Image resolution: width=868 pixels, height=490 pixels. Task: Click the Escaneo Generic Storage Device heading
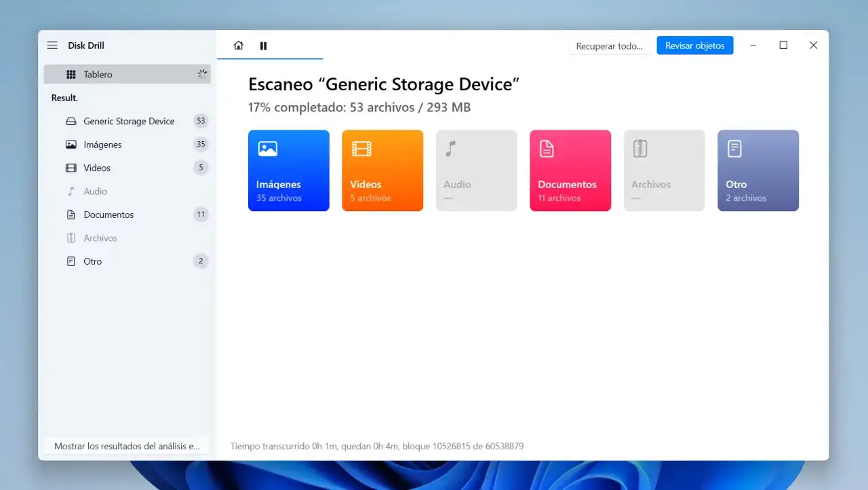click(x=384, y=84)
